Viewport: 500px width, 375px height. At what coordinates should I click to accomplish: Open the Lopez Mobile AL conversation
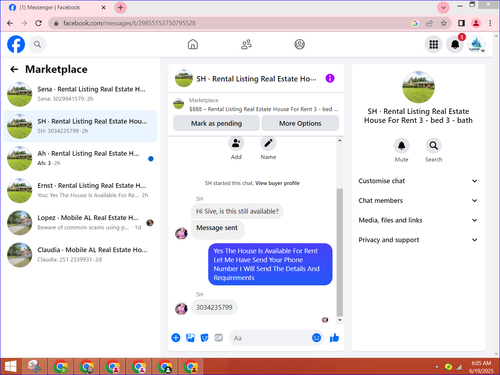coord(80,223)
